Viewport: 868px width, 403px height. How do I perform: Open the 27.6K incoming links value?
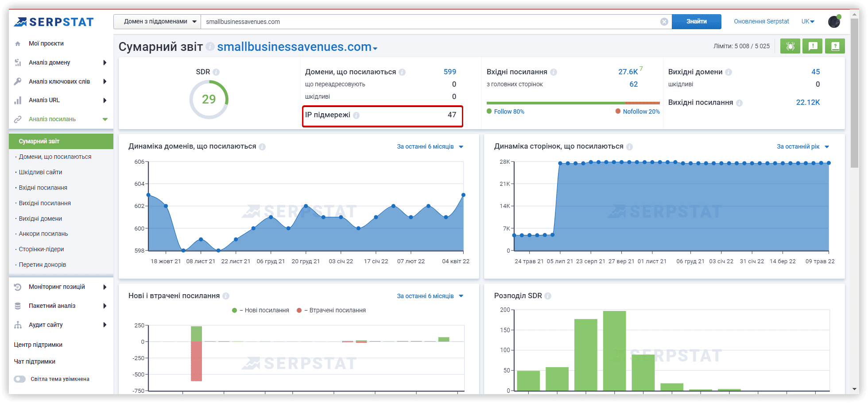628,72
